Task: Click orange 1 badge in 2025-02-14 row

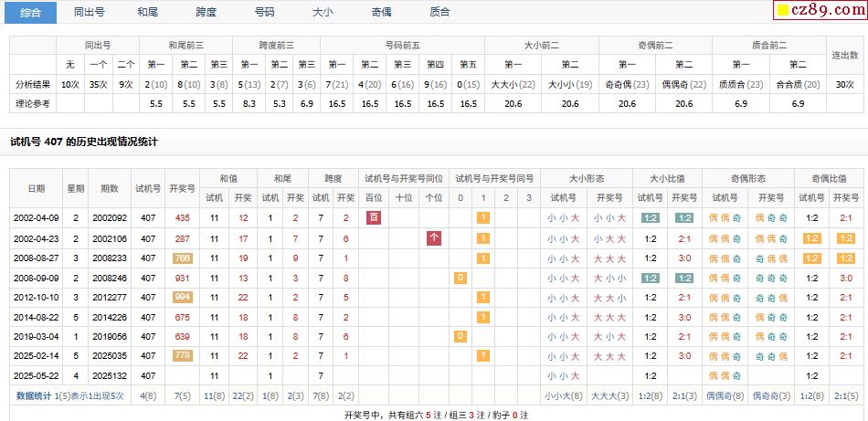Action: tap(483, 356)
